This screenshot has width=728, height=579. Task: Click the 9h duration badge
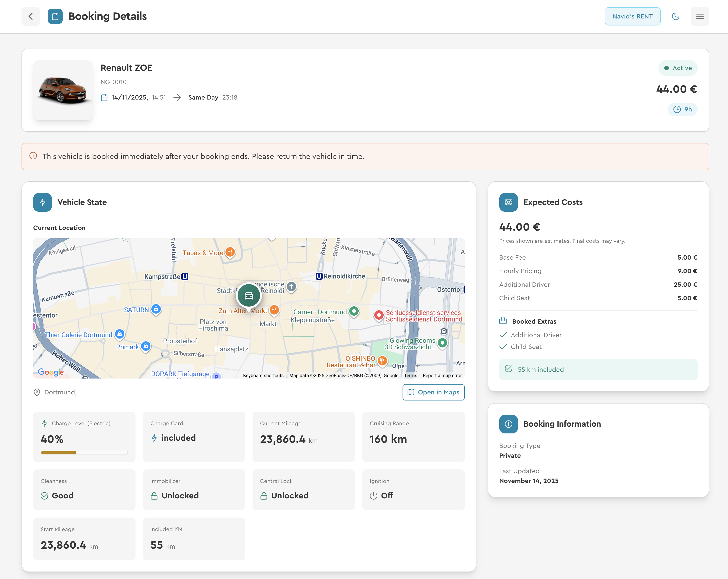click(682, 109)
